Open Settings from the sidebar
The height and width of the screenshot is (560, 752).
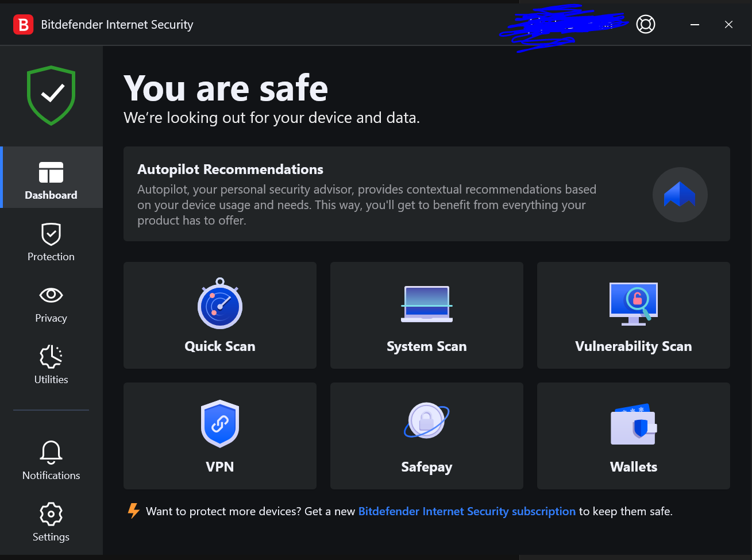pyautogui.click(x=51, y=522)
